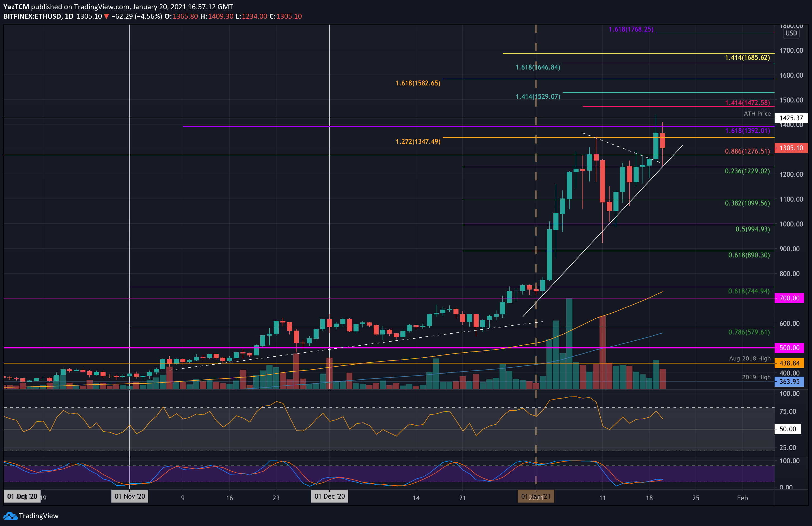Click the BITFINEX:ETHUSD symbol title
The height and width of the screenshot is (526, 812).
tap(32, 16)
